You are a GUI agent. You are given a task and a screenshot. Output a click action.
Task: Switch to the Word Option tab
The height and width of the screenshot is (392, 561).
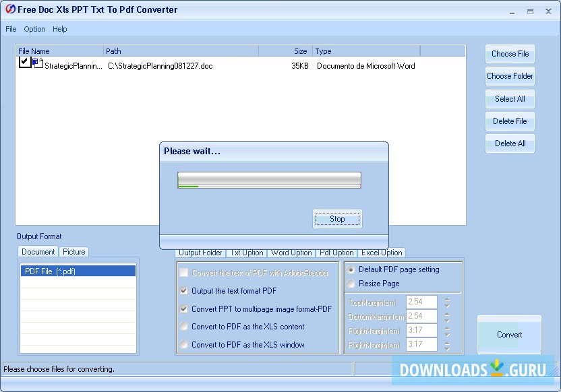[x=291, y=253]
